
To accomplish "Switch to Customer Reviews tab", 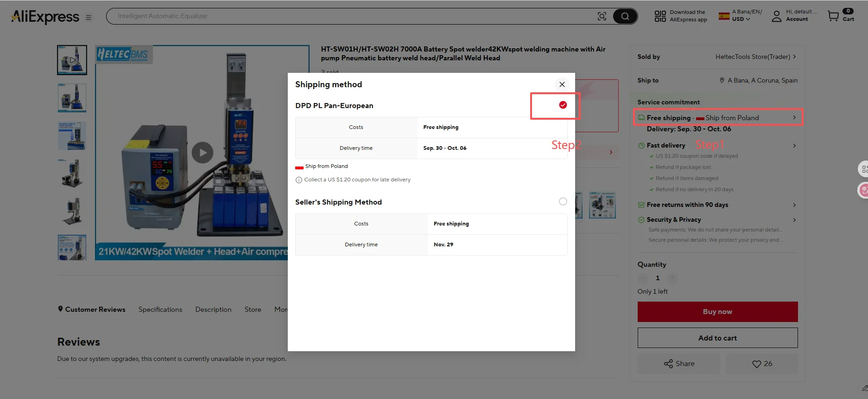I will (x=92, y=309).
